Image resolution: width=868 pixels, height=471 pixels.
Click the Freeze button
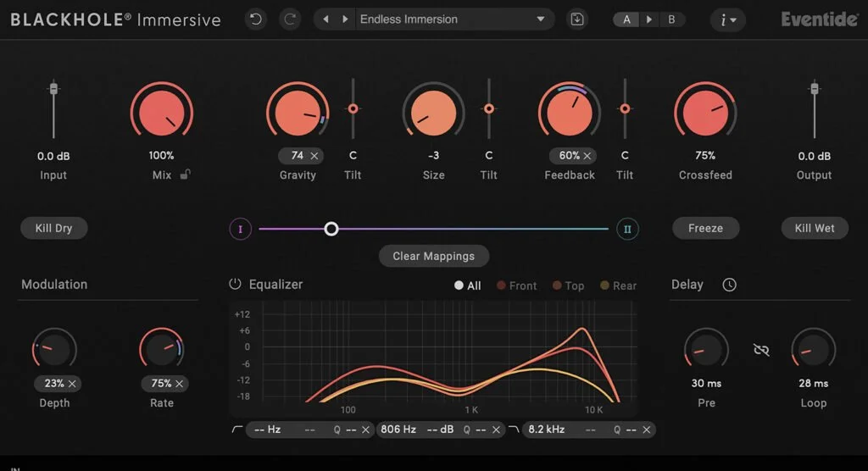(x=706, y=228)
